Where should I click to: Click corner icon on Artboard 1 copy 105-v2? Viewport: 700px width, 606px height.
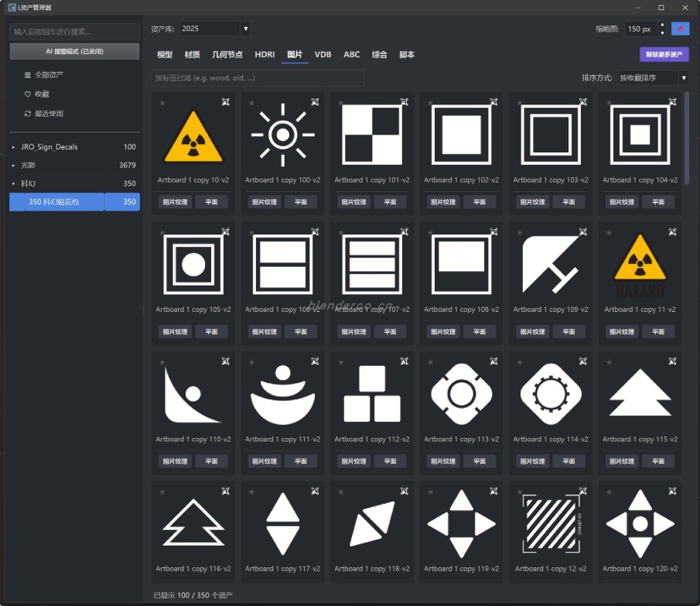click(225, 231)
